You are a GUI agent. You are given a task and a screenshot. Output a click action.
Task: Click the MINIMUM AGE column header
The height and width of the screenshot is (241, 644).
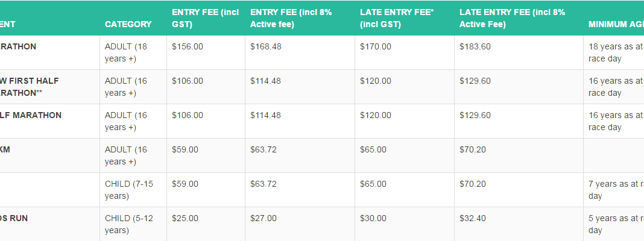[x=616, y=24]
